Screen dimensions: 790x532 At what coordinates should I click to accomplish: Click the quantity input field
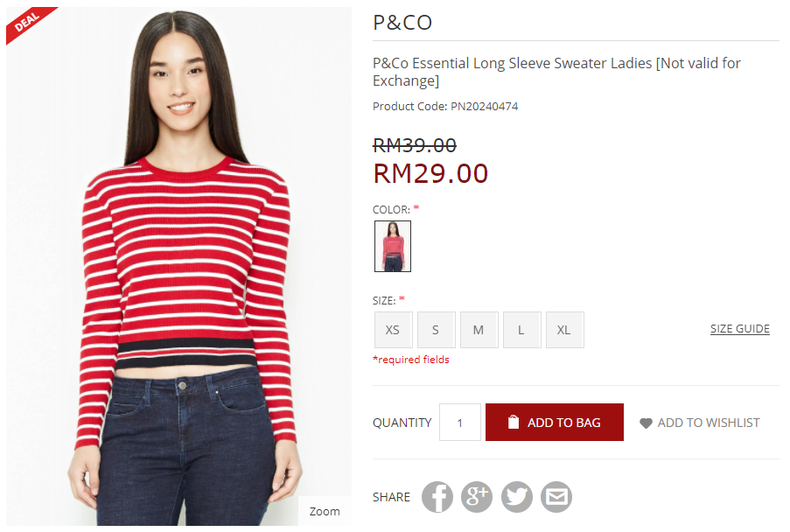tap(459, 422)
